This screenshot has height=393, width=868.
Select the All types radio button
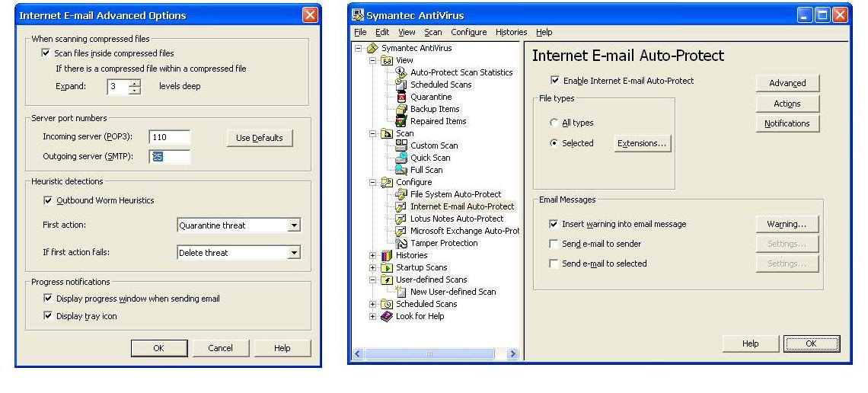[x=554, y=123]
